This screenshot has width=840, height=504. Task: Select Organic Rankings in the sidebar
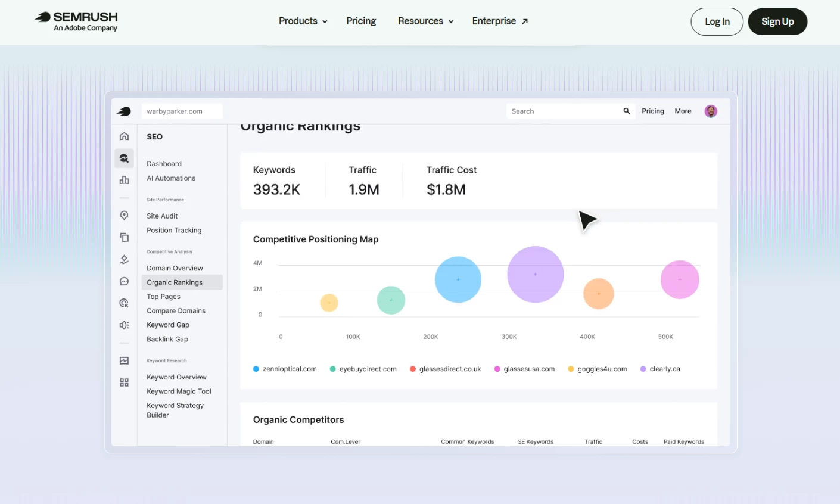(x=182, y=282)
